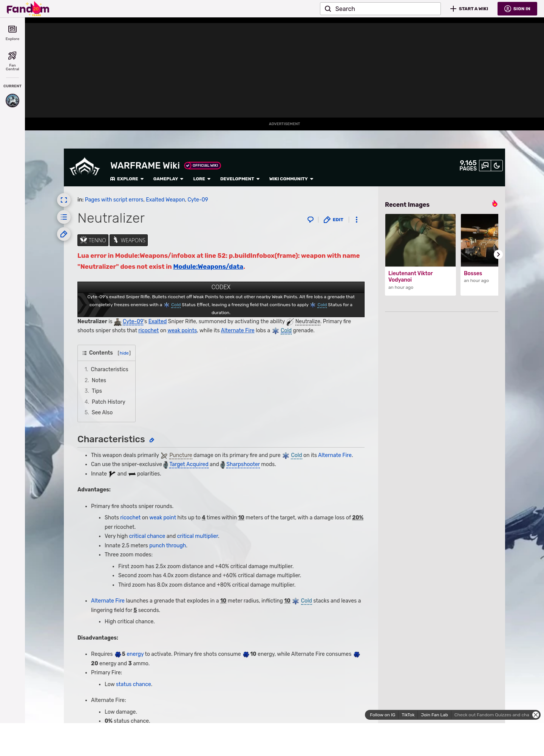Image resolution: width=544 pixels, height=756 pixels.
Task: Click the Lieutenant Viktor Vodyanoi title
Action: (410, 276)
